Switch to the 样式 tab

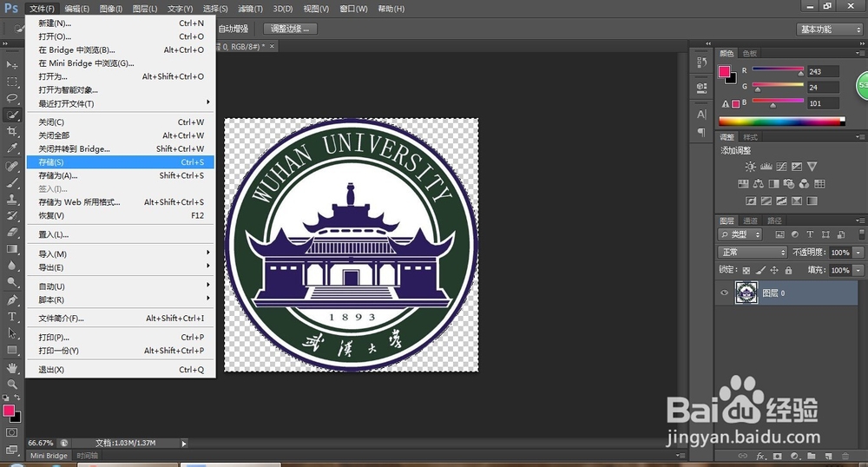[x=750, y=136]
